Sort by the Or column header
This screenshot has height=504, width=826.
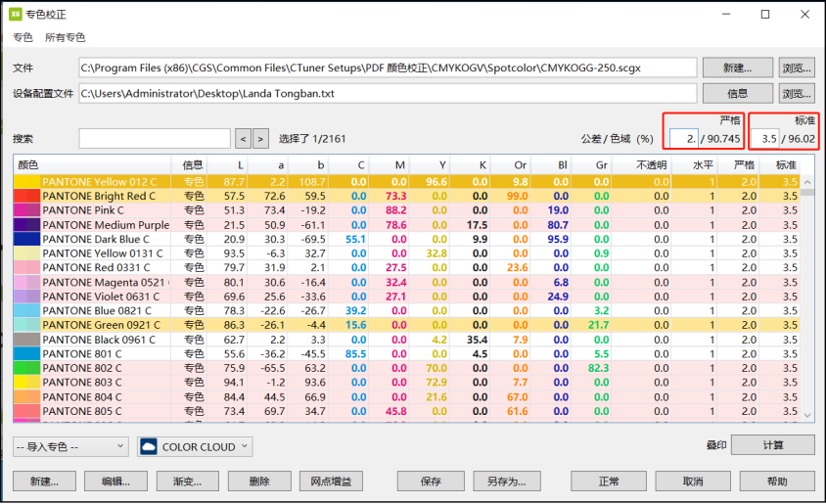point(511,165)
